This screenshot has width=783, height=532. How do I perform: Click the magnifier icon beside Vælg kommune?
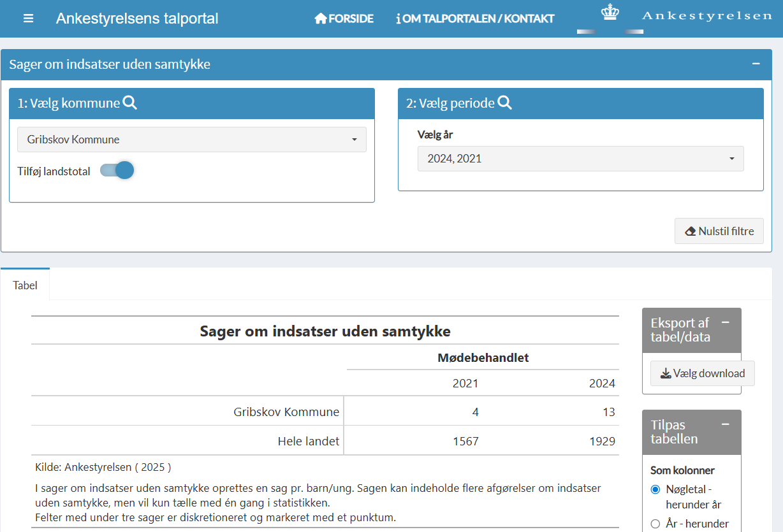tap(130, 103)
